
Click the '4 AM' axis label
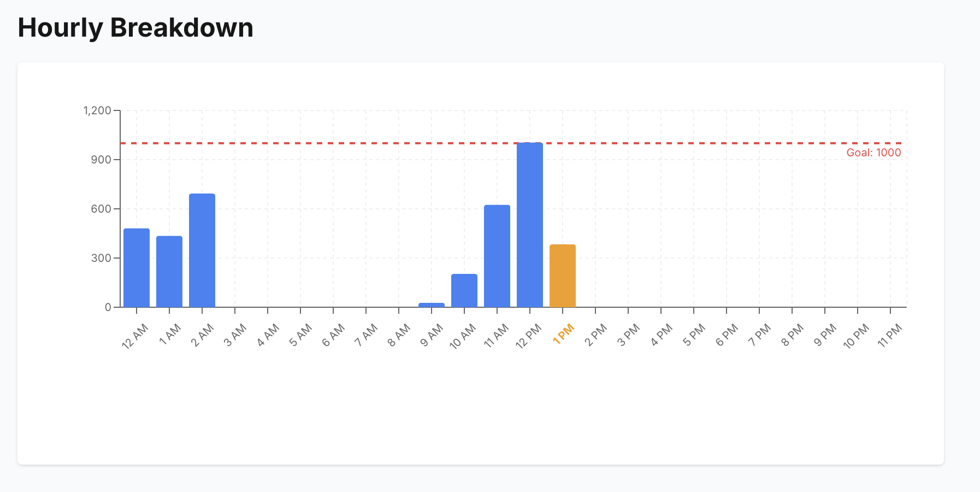click(268, 335)
